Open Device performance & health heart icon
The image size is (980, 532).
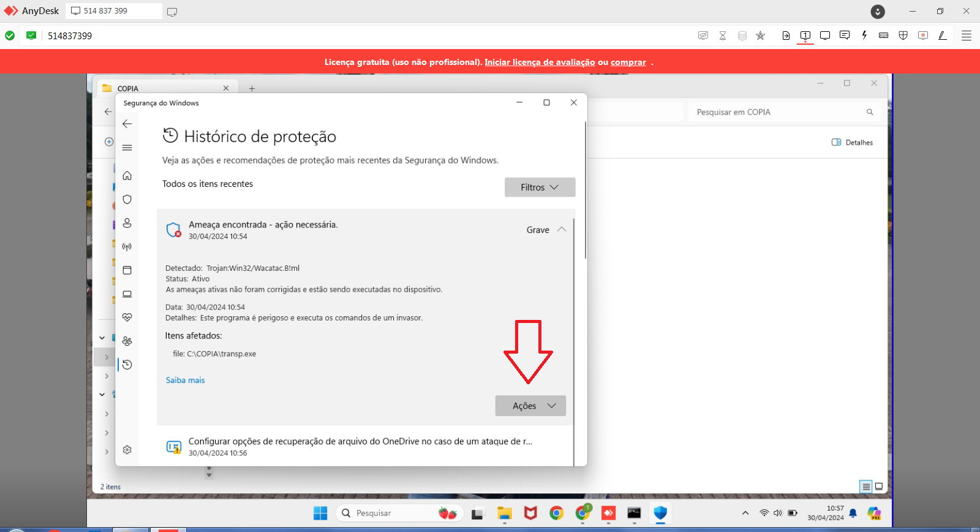click(127, 317)
